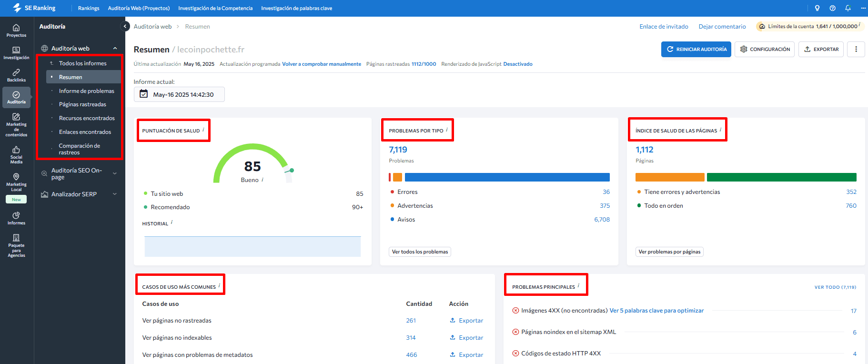Click the help question mark icon
The width and height of the screenshot is (868, 364).
point(832,8)
